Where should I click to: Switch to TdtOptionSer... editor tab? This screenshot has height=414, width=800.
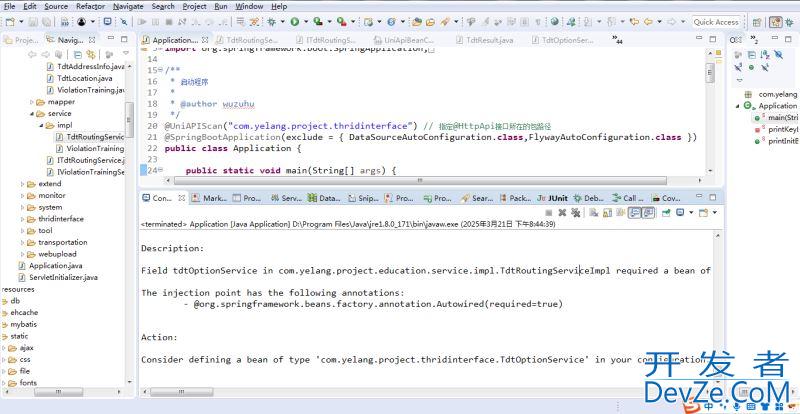pyautogui.click(x=563, y=39)
